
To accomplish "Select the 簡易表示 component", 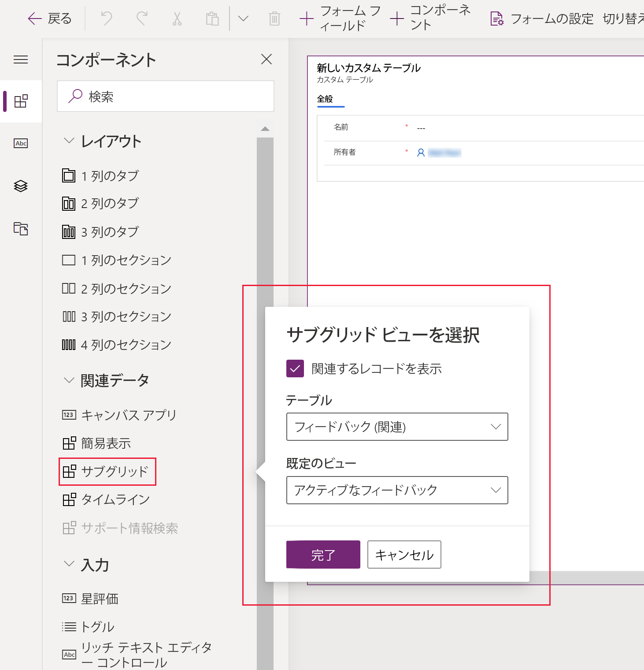I will [97, 443].
